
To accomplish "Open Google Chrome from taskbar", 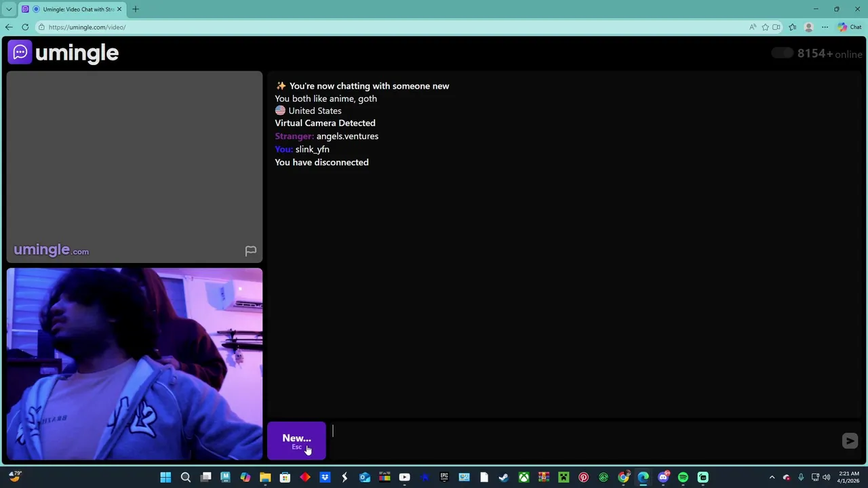I will (623, 477).
